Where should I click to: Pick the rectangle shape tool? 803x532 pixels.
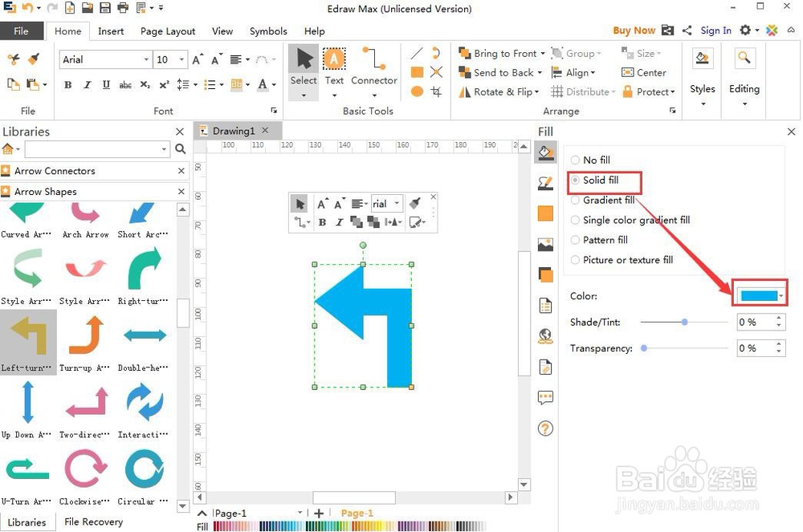[417, 72]
